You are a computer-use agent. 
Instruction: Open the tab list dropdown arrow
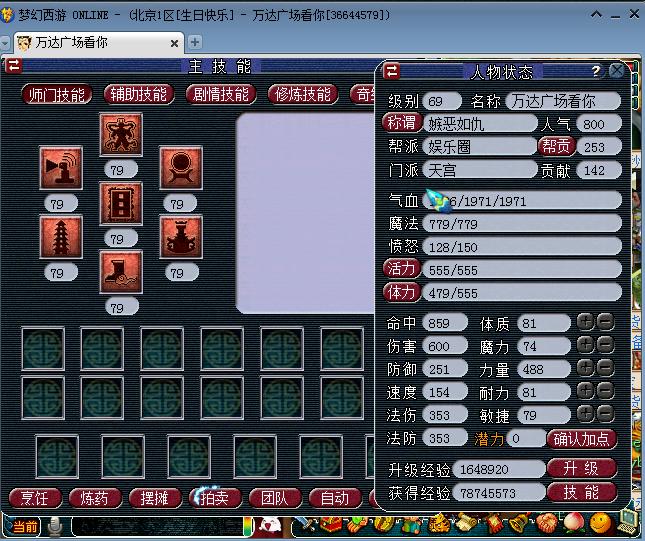[5, 43]
